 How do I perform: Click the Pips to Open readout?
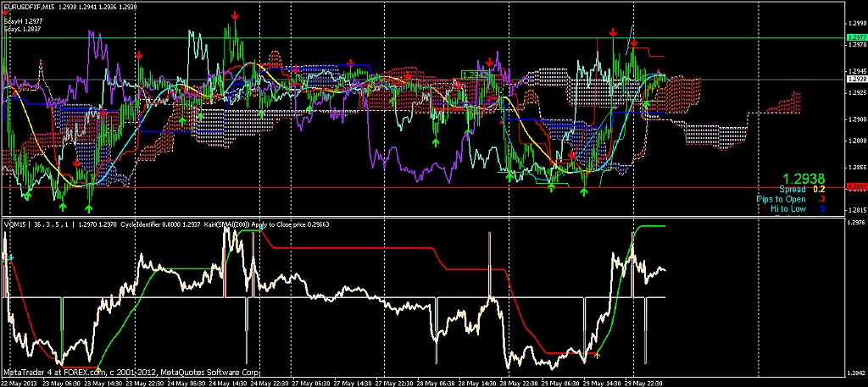(x=791, y=199)
